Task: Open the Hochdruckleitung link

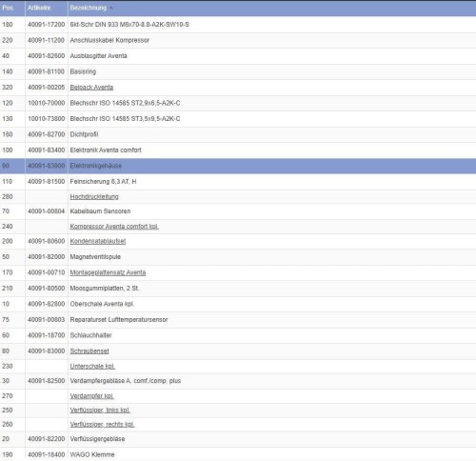Action: coord(94,197)
